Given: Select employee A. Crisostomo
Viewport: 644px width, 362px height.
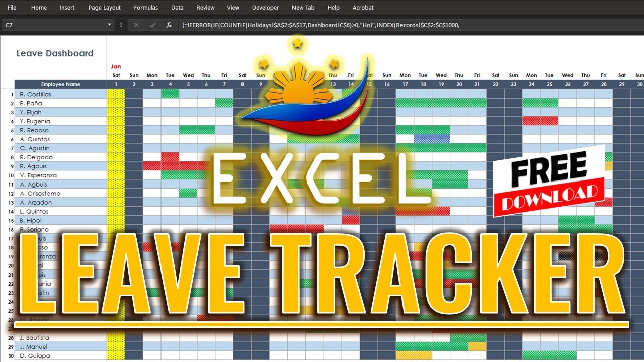Looking at the screenshot, I should tap(60, 194).
